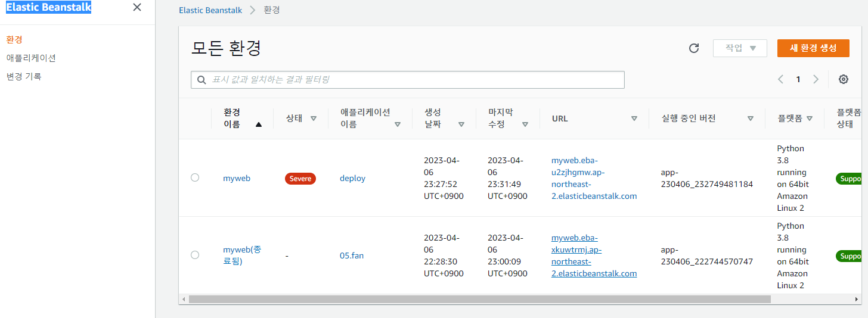Select the myweb environment radio button
The width and height of the screenshot is (868, 318).
tap(195, 177)
